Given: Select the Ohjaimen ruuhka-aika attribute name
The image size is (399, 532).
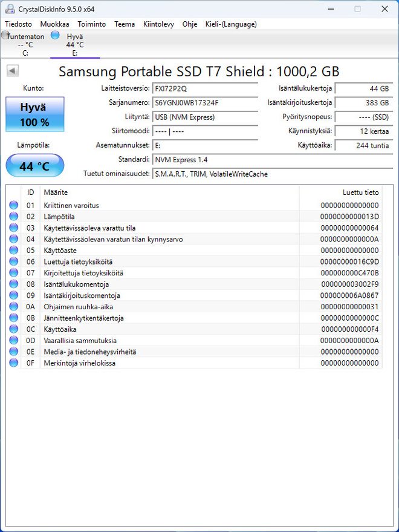Looking at the screenshot, I should pyautogui.click(x=79, y=307).
